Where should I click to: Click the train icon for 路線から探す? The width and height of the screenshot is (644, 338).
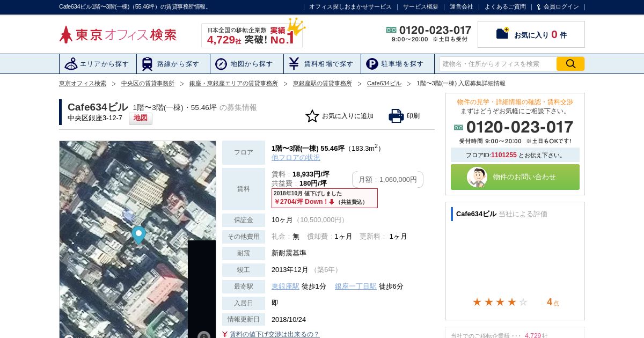[147, 64]
